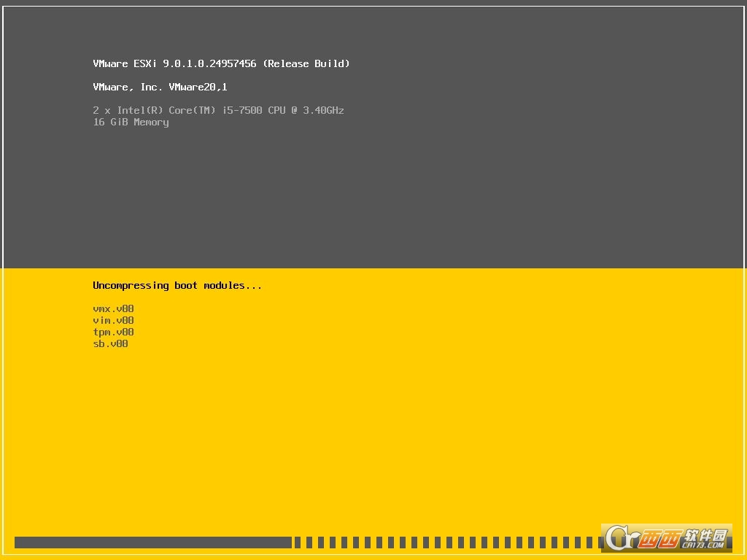Click the filled part of boot progress bar
Viewport: 747px width, 560px height.
[153, 542]
